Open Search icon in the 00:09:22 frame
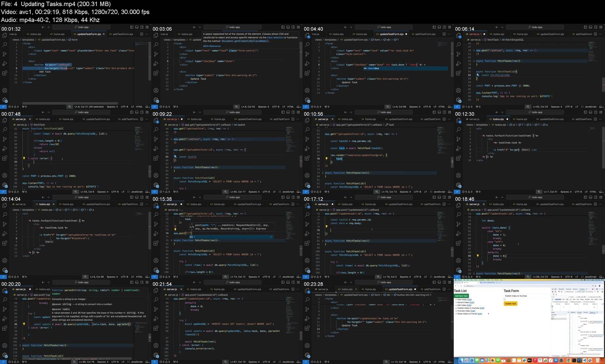605x364 pixels. 156,130
